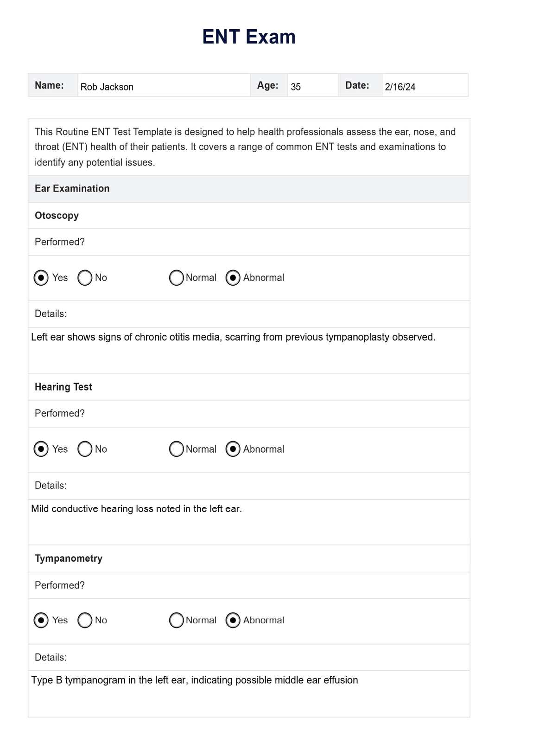Image resolution: width=545 pixels, height=756 pixels.
Task: Select Yes for Otoscopy performed
Action: (x=41, y=278)
